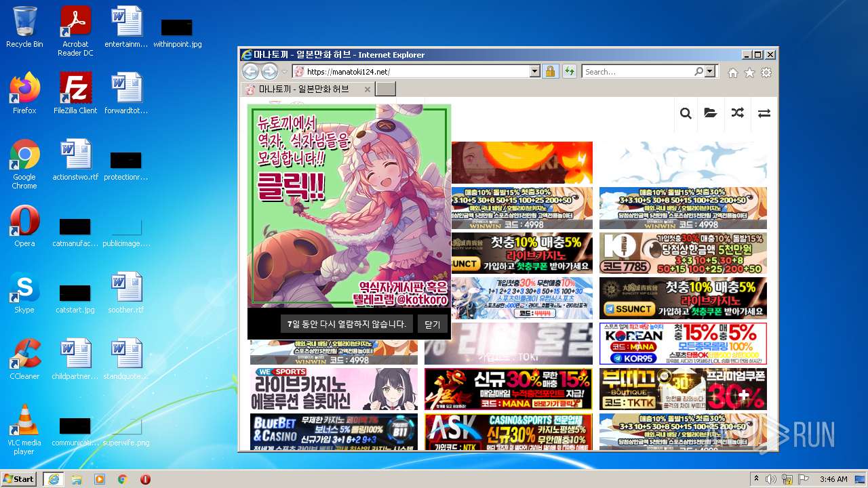Close the 마나토끼 tab

tap(368, 89)
